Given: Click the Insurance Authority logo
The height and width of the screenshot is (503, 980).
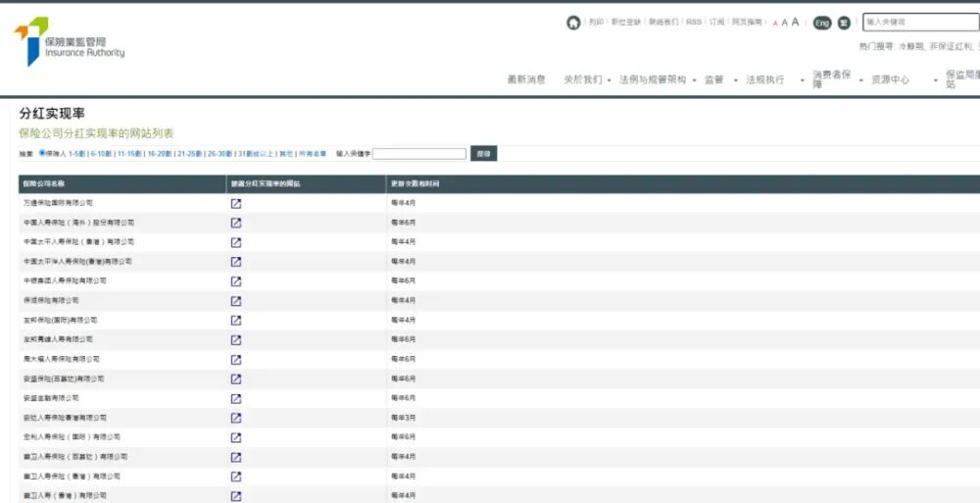Looking at the screenshot, I should pos(69,42).
